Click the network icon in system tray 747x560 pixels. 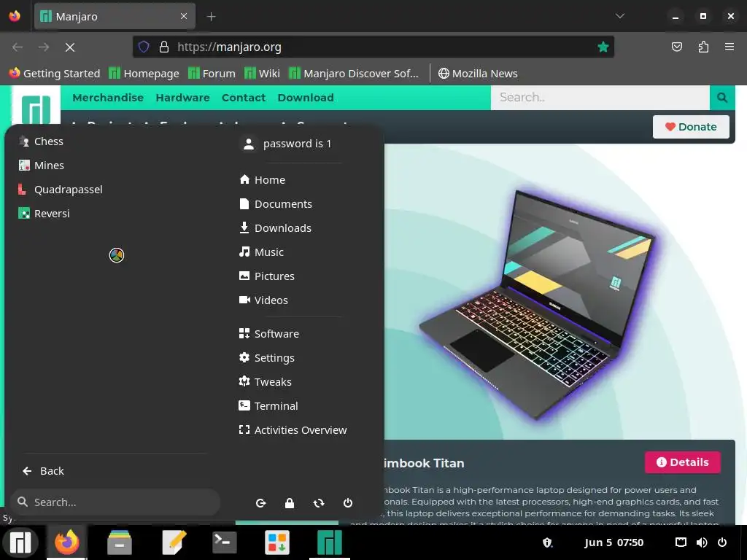(x=681, y=542)
